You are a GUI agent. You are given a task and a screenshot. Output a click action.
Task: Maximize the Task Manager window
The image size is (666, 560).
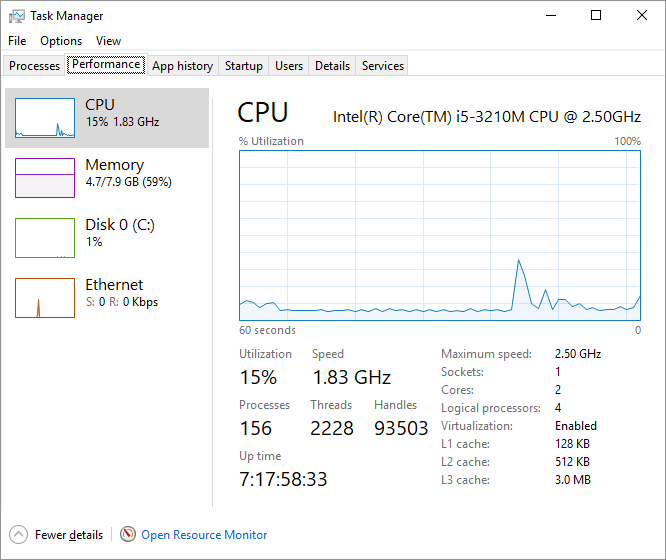click(x=596, y=16)
